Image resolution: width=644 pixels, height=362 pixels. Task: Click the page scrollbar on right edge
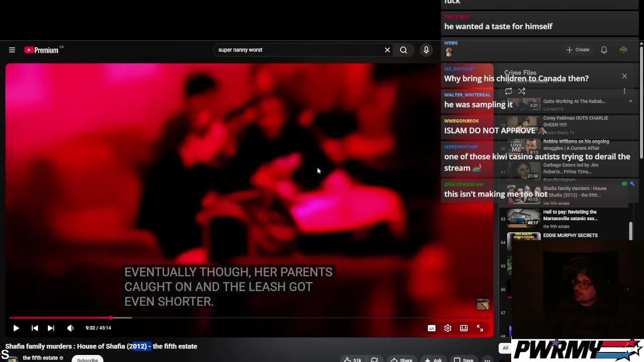pos(641,103)
